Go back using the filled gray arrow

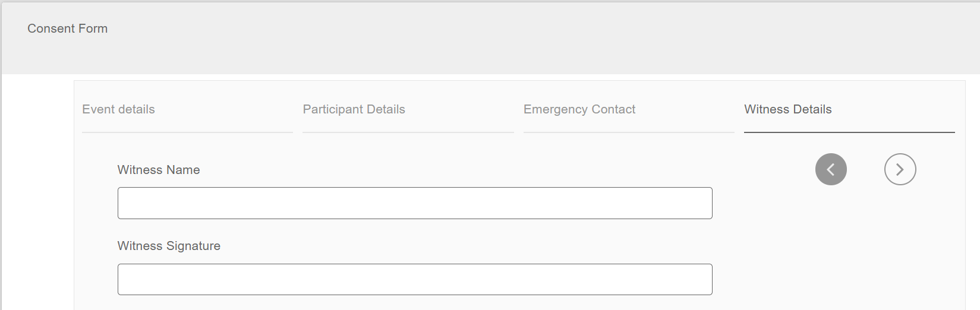(831, 169)
